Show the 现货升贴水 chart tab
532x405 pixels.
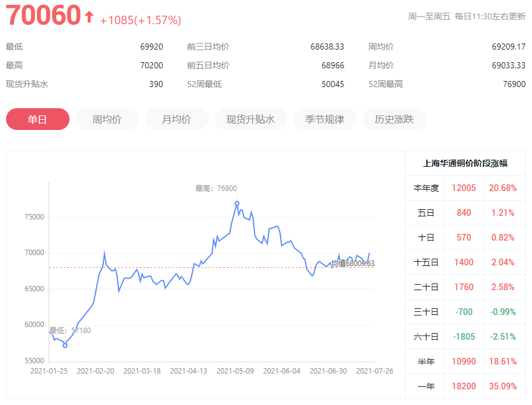pyautogui.click(x=250, y=119)
